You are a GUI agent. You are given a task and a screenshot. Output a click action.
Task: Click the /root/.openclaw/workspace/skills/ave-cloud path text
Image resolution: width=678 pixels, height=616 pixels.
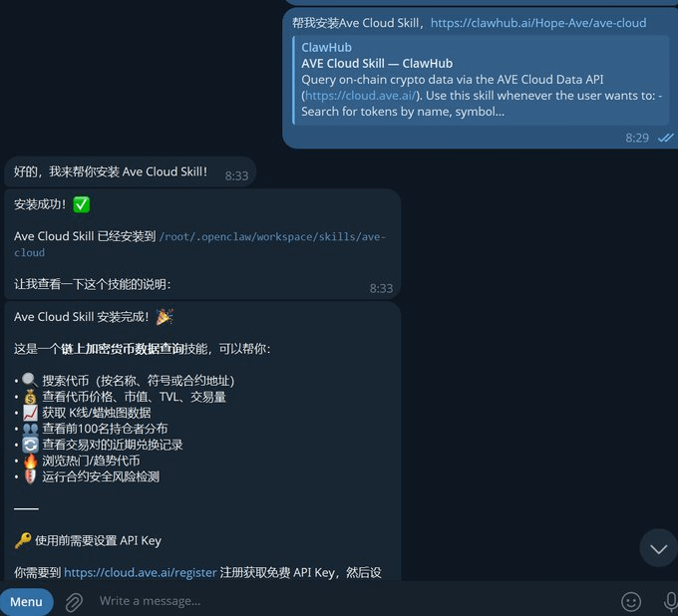click(199, 244)
